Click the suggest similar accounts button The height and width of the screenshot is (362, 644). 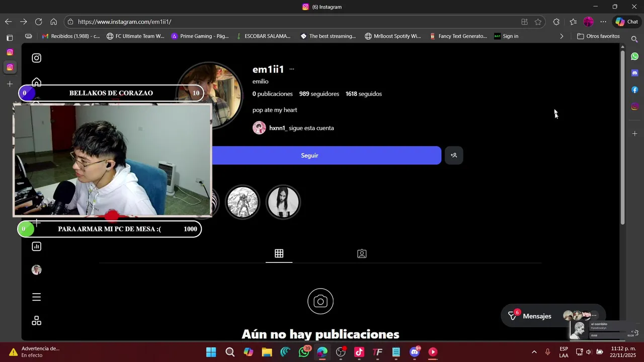pos(454,155)
